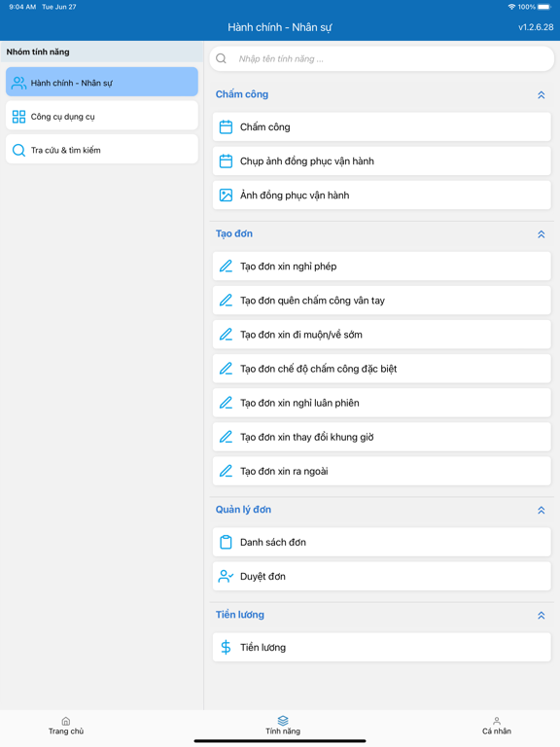This screenshot has height=747, width=560.
Task: Open the Cá nhân tab
Action: [x=497, y=726]
